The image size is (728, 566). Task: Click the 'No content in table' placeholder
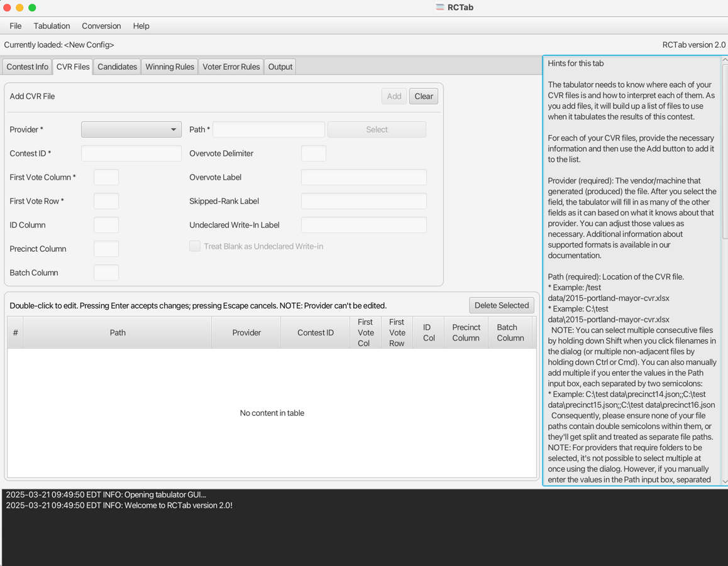tap(272, 413)
